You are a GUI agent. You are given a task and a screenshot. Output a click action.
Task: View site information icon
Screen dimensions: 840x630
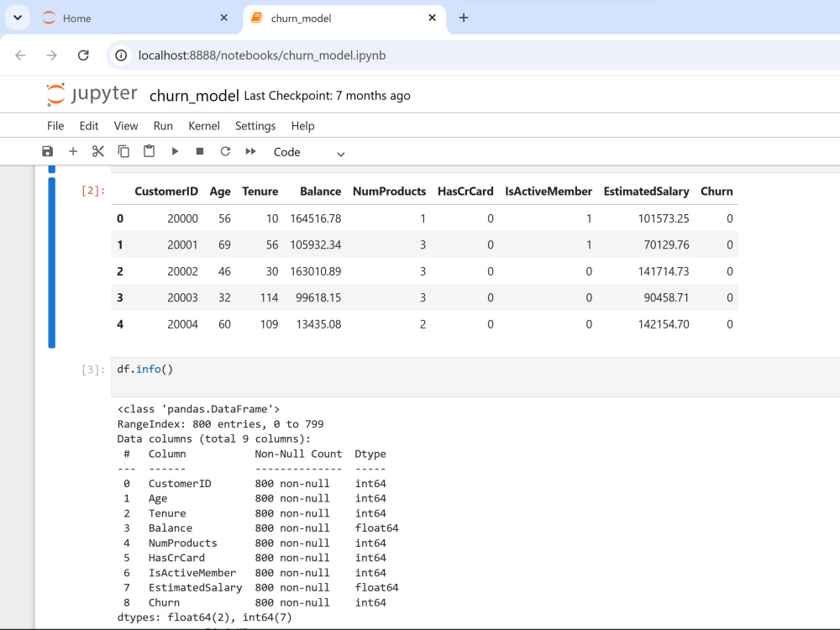[122, 55]
